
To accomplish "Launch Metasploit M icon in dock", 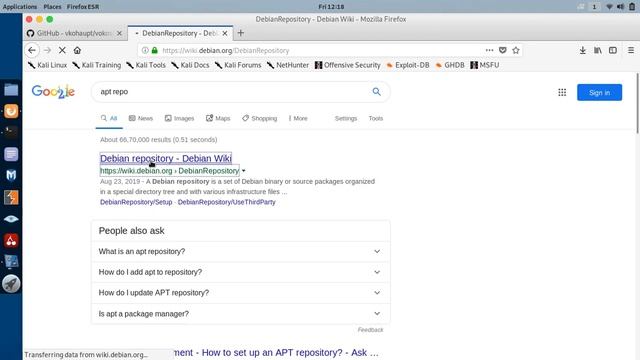I will tap(11, 175).
